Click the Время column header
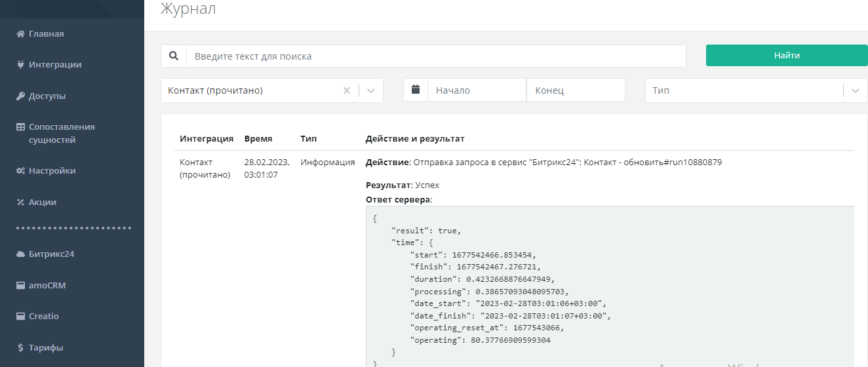The width and height of the screenshot is (868, 367). pyautogui.click(x=258, y=139)
